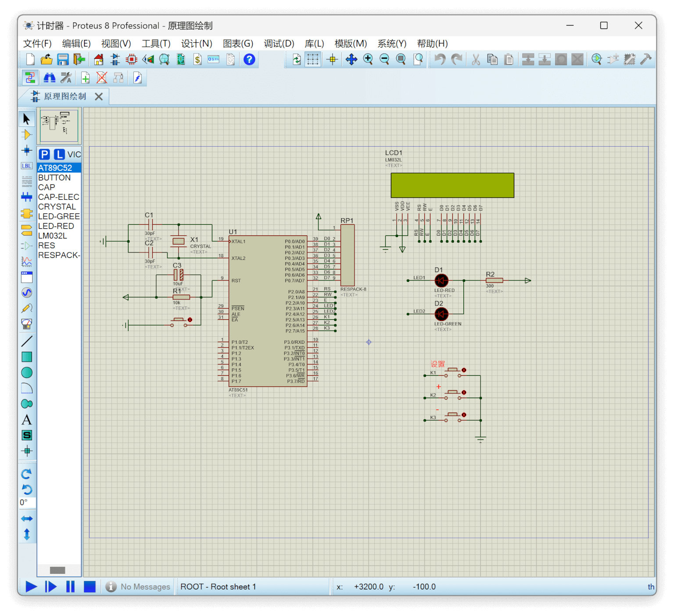Pause the running simulation
Screen dimensions: 674x616
coord(70,587)
